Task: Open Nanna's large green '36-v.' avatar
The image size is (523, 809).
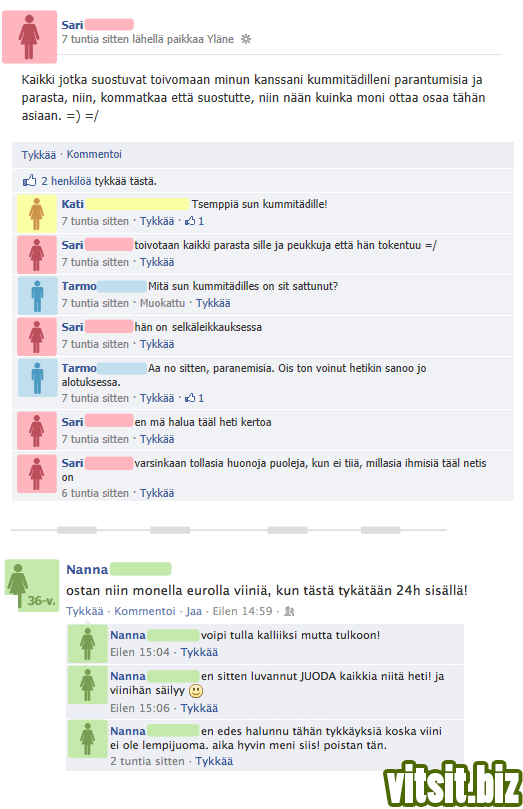Action: coord(32,586)
